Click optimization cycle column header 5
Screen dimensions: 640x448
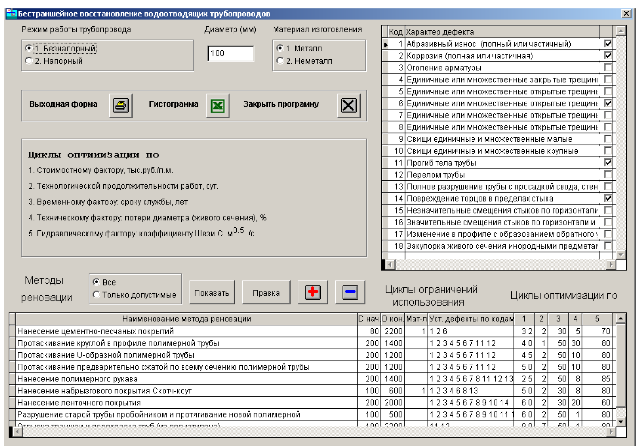pyautogui.click(x=597, y=319)
